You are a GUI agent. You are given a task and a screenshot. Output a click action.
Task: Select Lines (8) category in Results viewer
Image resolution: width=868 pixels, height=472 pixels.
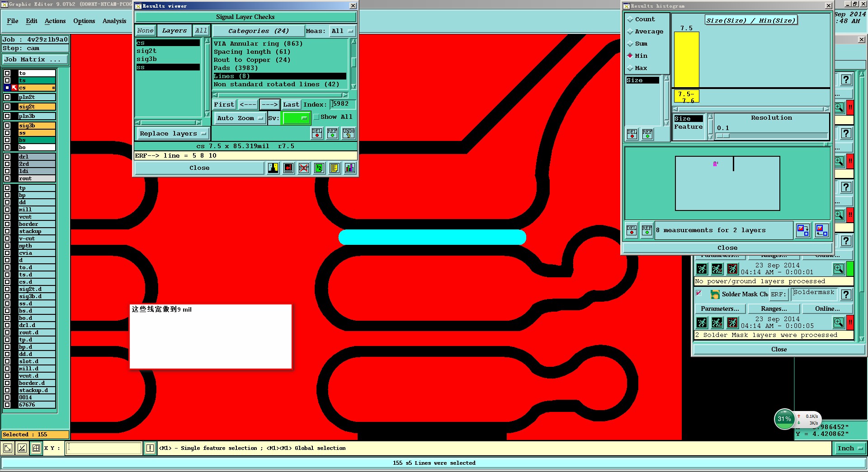tap(280, 76)
